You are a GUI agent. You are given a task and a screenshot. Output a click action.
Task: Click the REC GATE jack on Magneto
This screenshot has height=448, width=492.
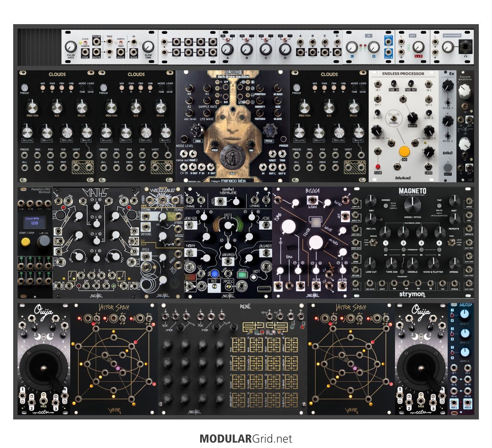click(x=370, y=284)
